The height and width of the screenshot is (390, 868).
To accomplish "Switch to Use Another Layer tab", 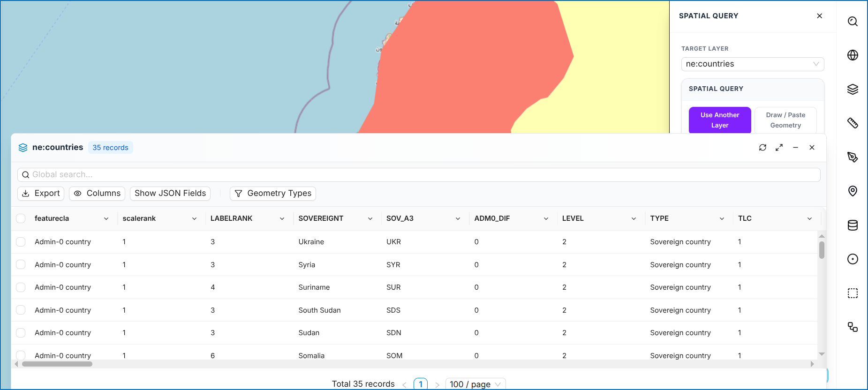I will tap(720, 120).
